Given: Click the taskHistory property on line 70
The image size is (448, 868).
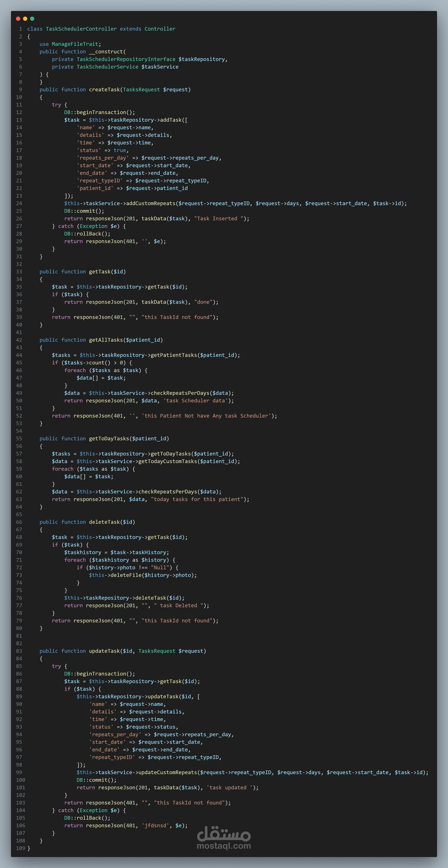Looking at the screenshot, I should tap(149, 552).
